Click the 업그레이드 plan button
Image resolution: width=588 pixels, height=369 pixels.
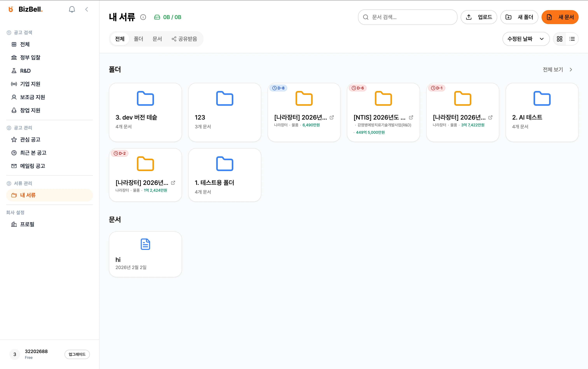click(x=77, y=354)
